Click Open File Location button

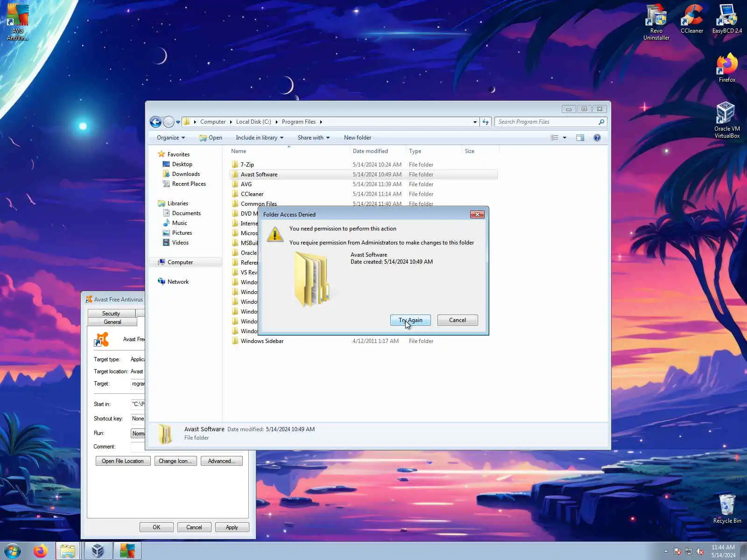coord(123,461)
